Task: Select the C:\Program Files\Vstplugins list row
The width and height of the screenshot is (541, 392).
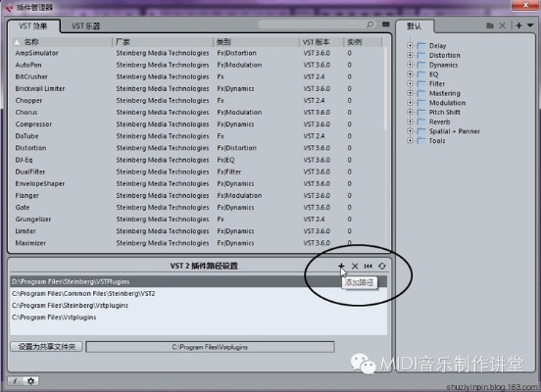Action: click(x=198, y=318)
